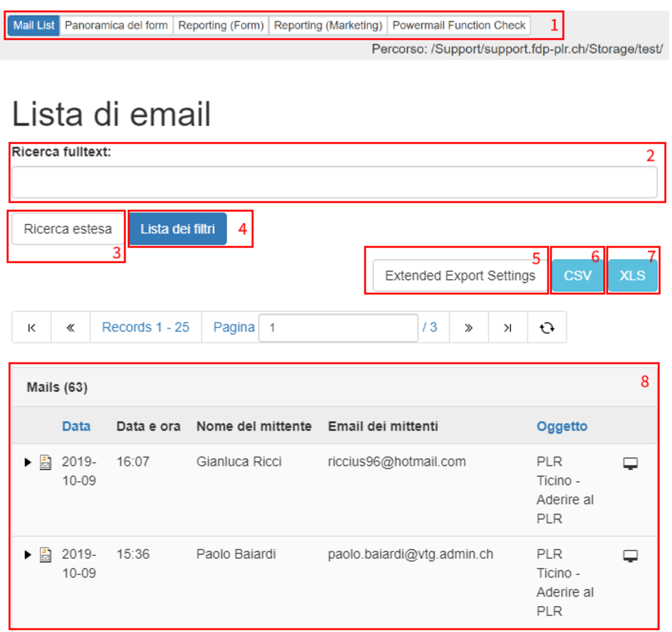The image size is (672, 632).
Task: Sort mails by Data column
Action: (x=76, y=426)
